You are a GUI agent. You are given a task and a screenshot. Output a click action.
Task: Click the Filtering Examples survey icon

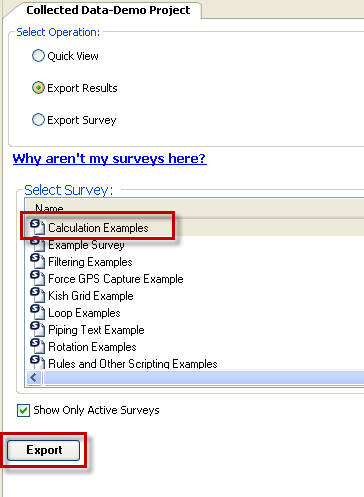point(37,261)
